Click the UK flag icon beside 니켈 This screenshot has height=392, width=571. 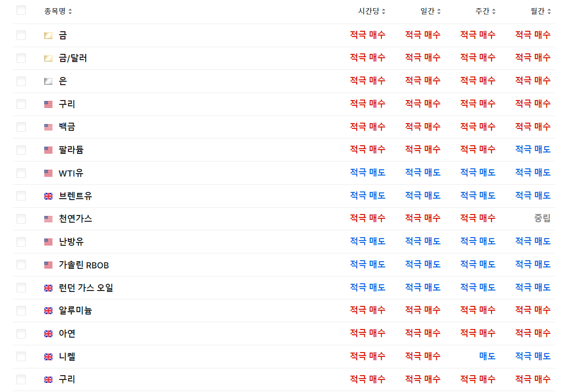coord(48,357)
